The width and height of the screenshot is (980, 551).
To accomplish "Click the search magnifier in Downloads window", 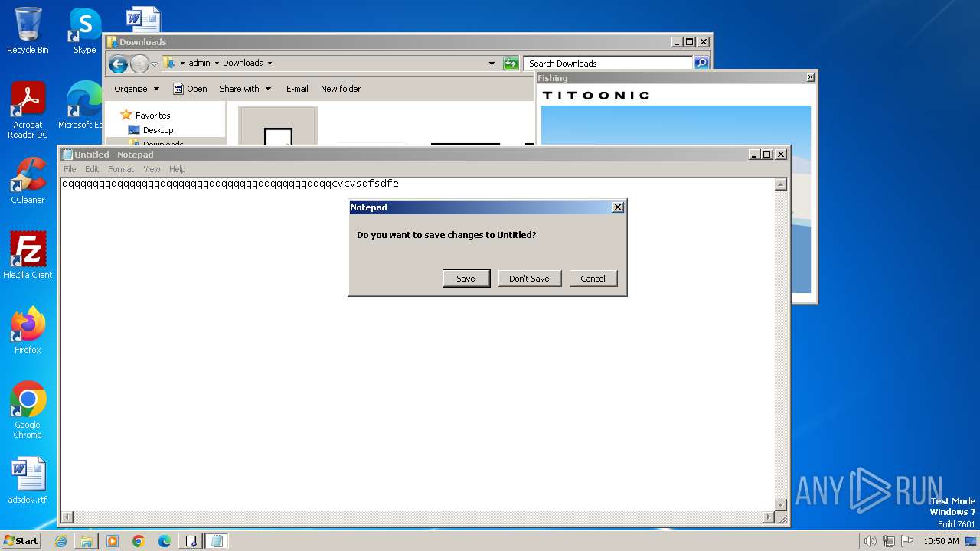I will pyautogui.click(x=701, y=64).
